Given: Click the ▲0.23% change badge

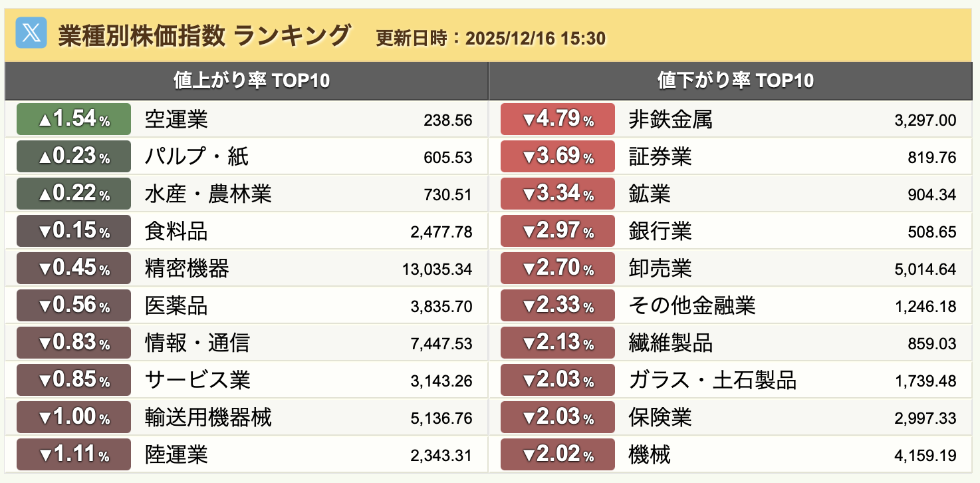Looking at the screenshot, I should 74,157.
